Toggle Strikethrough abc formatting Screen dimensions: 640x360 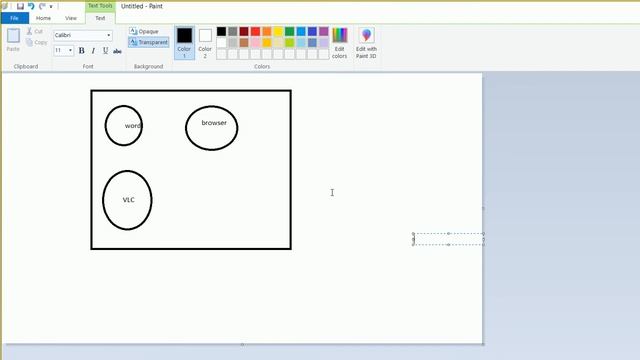coord(117,51)
